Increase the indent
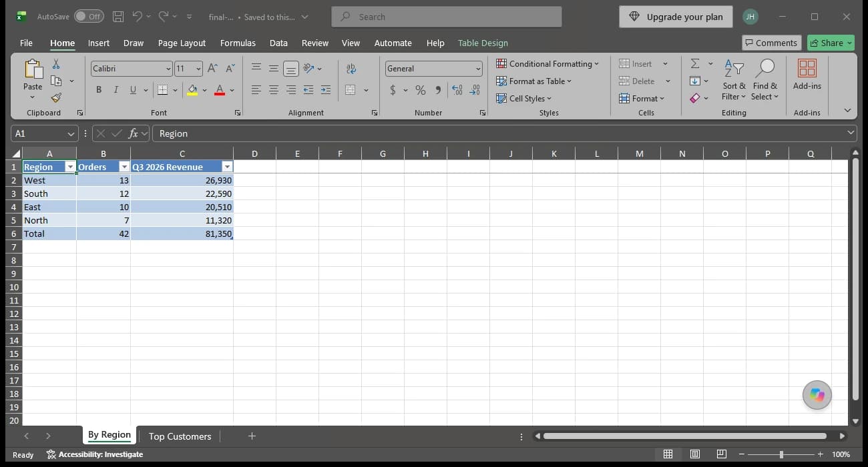The height and width of the screenshot is (467, 868). click(x=326, y=90)
